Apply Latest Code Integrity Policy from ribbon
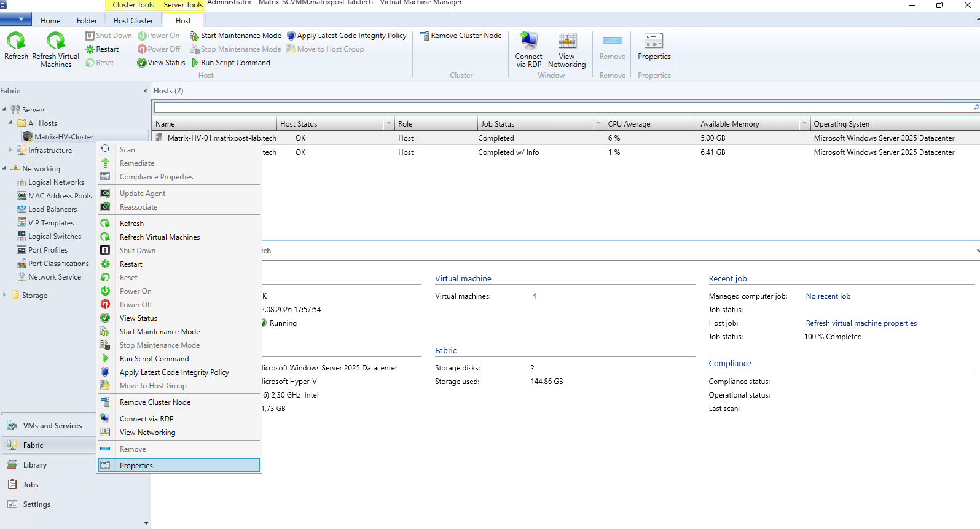 pos(347,36)
